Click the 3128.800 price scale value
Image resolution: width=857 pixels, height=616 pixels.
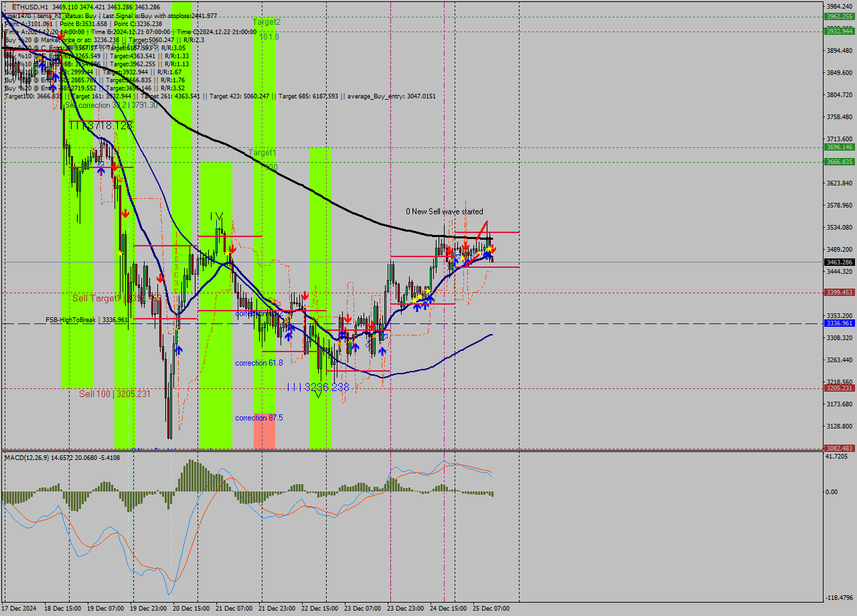coord(840,427)
